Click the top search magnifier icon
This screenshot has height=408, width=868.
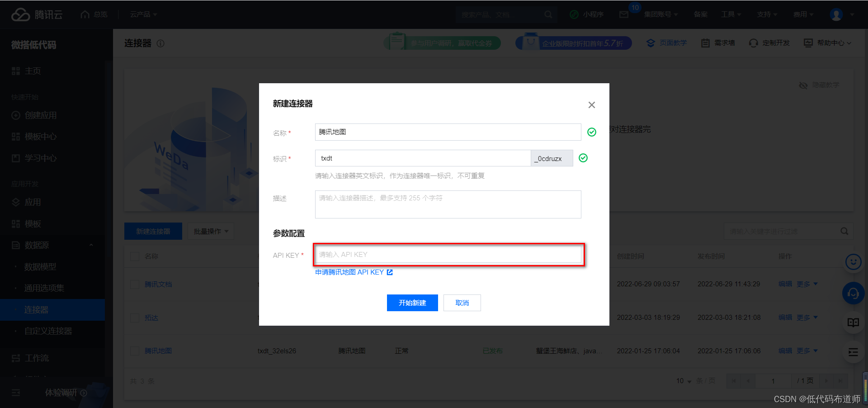(548, 14)
